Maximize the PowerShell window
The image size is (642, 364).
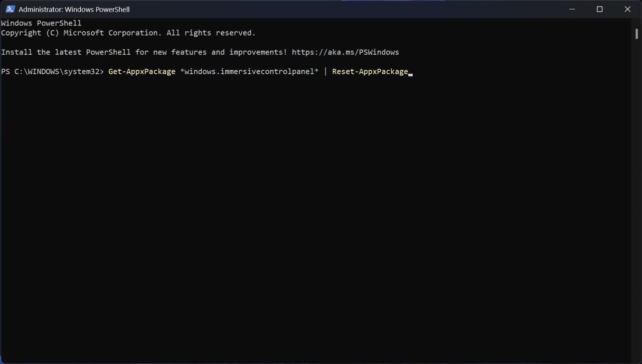(x=599, y=9)
